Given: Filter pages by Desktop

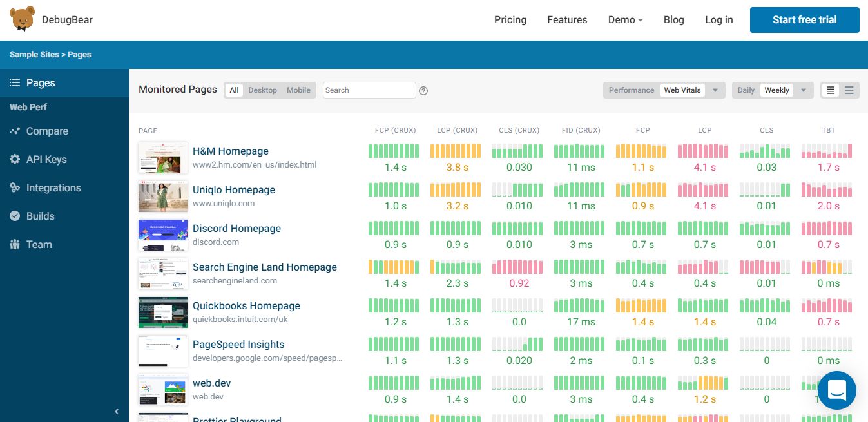Looking at the screenshot, I should click(262, 90).
